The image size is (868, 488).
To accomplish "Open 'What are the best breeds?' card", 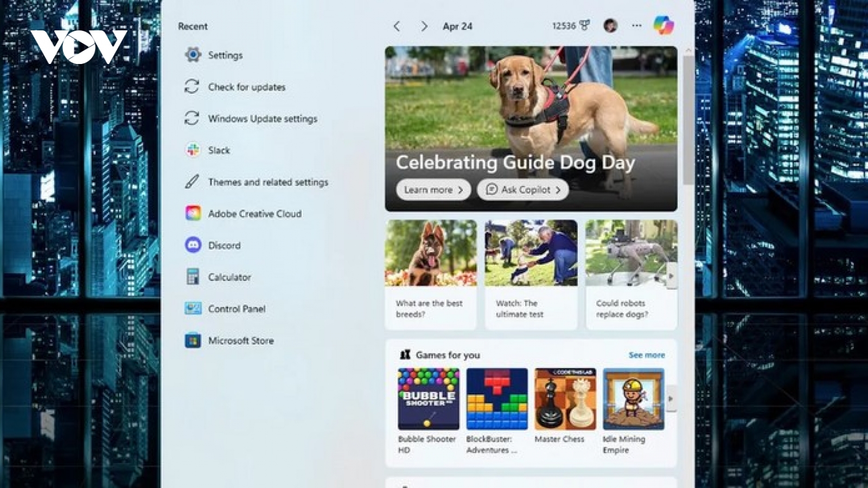I will [431, 274].
